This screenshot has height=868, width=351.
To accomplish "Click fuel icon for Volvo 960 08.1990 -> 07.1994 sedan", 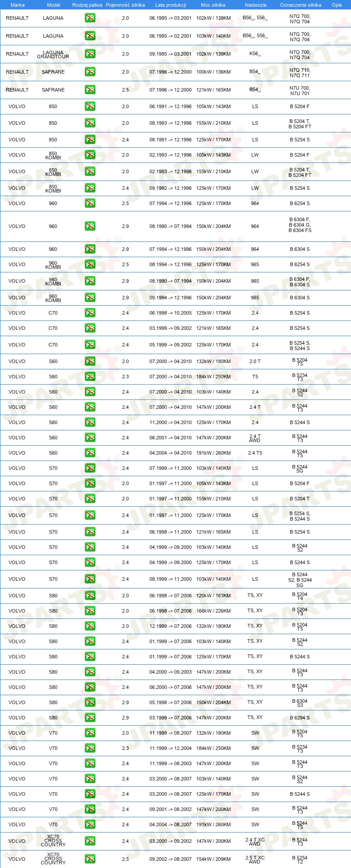I will coord(90,226).
